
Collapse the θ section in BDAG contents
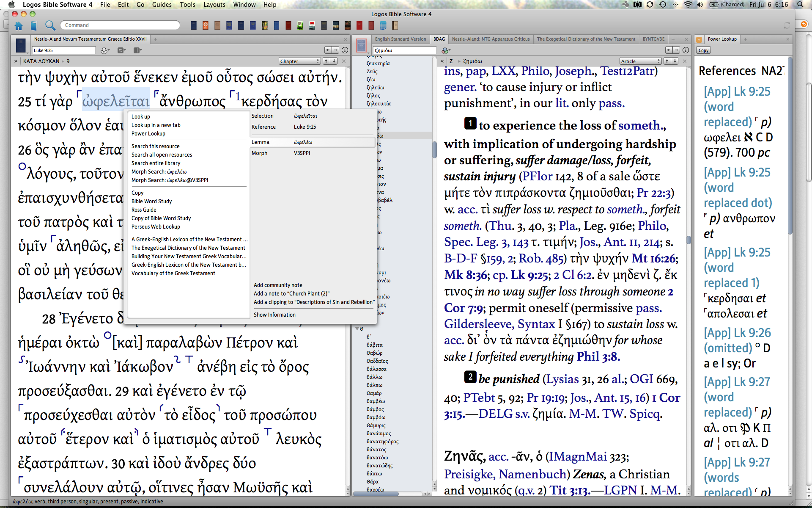pos(357,329)
